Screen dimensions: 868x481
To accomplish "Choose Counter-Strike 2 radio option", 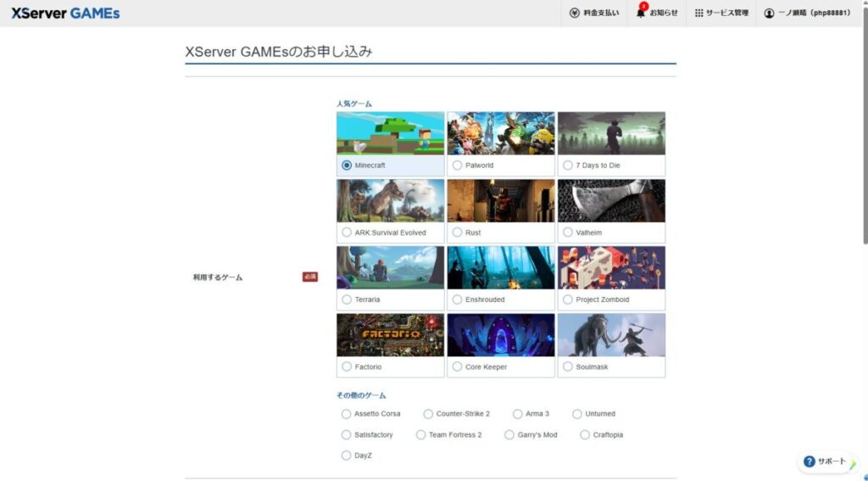I will [x=428, y=414].
